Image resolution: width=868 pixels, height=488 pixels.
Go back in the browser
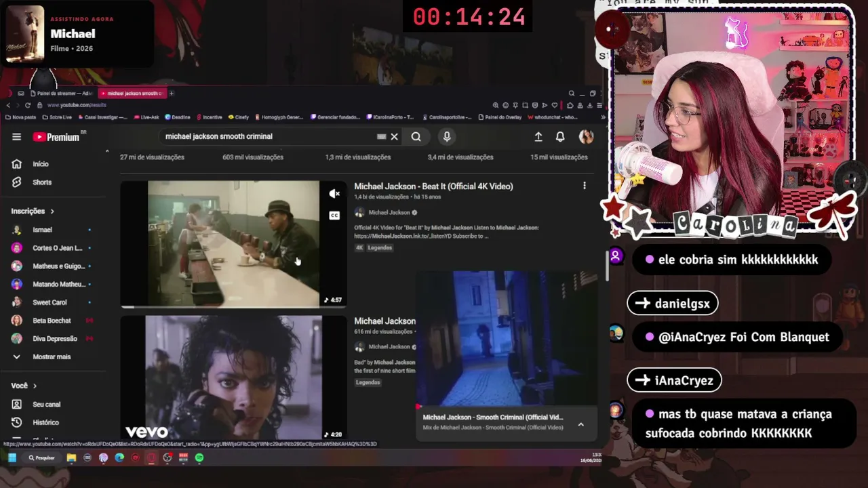click(8, 105)
